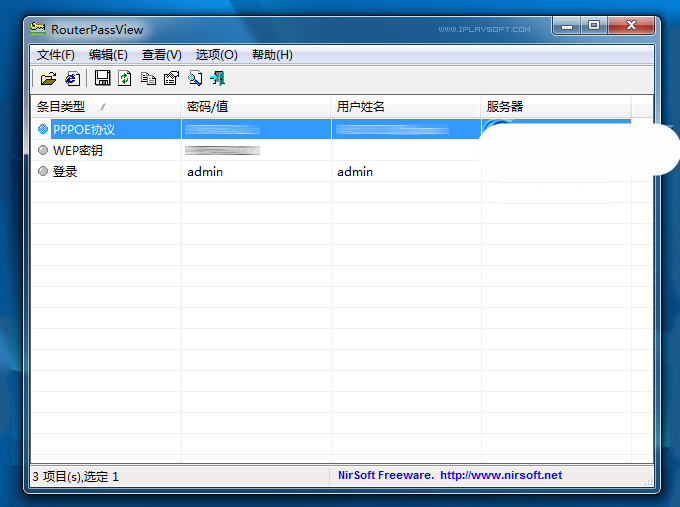Click the exit door icon
This screenshot has width=680, height=507.
pyautogui.click(x=218, y=79)
